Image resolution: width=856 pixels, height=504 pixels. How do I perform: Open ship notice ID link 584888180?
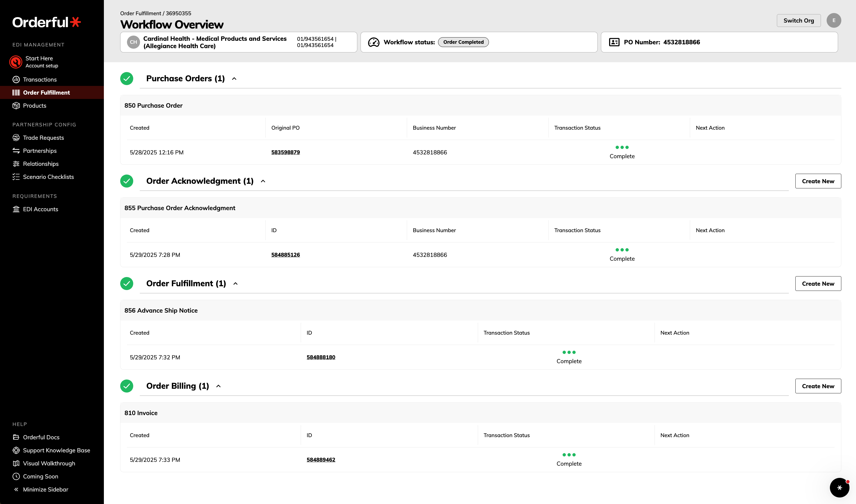tap(321, 357)
